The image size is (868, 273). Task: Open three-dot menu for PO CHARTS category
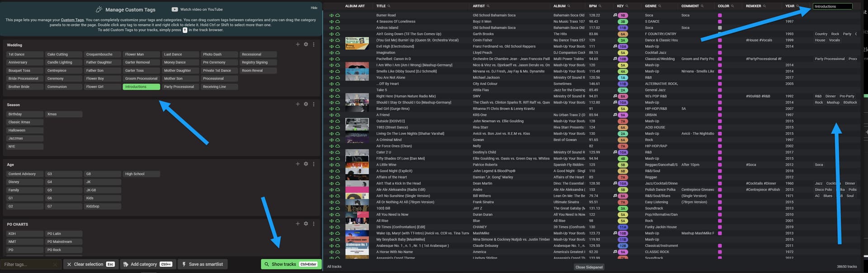(x=314, y=224)
